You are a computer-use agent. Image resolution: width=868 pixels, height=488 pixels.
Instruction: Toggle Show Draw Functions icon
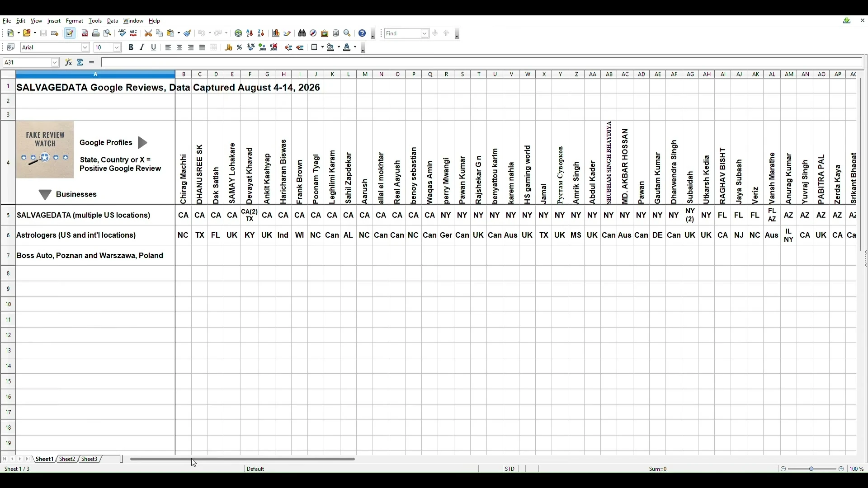(288, 33)
